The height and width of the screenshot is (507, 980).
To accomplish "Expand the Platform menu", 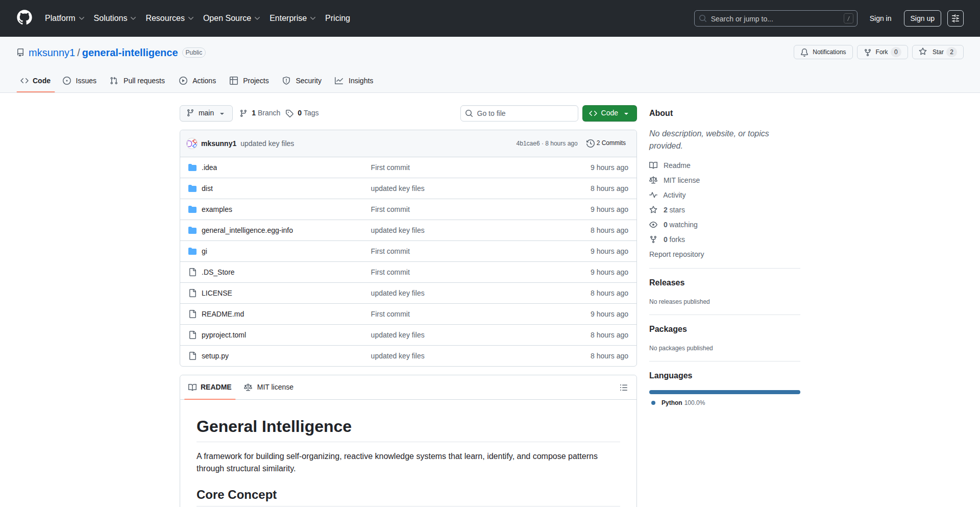I will tap(64, 18).
